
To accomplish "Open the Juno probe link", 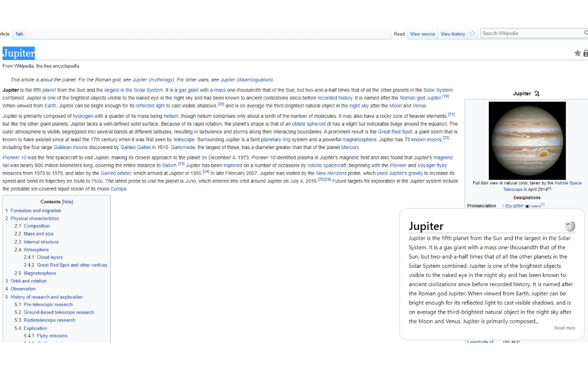I will click(x=190, y=181).
